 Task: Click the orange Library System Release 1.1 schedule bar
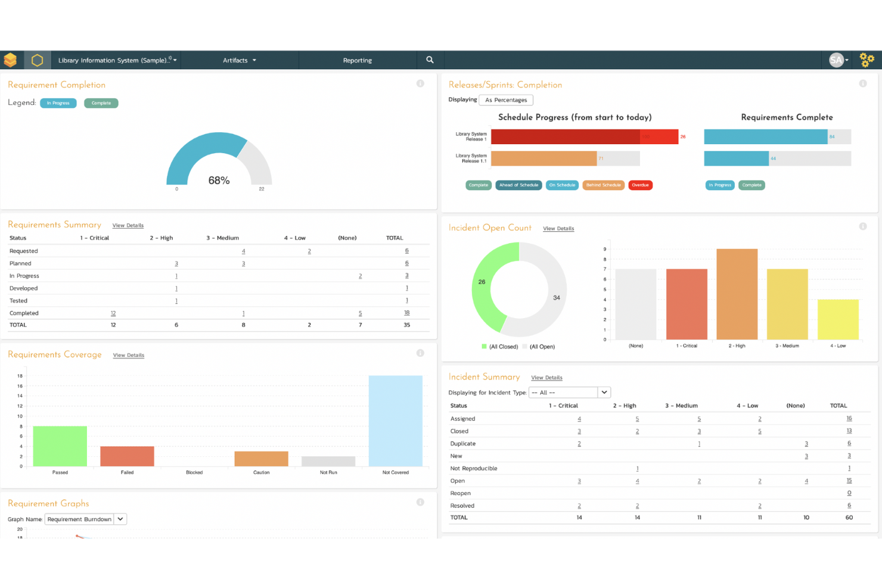click(544, 158)
